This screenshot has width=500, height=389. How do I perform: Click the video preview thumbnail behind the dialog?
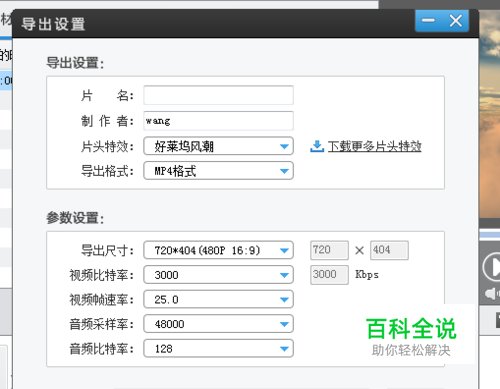click(x=489, y=113)
